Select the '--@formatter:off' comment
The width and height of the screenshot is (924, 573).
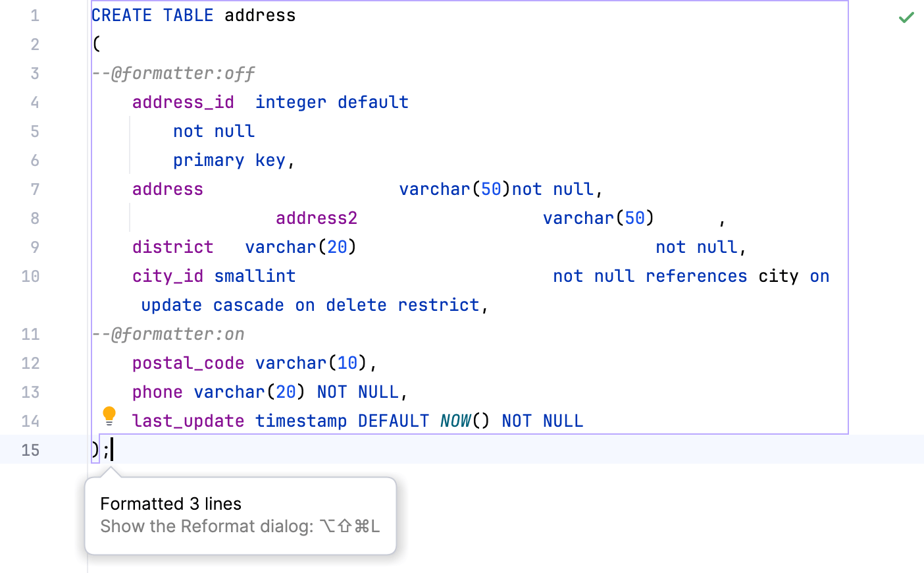coord(172,73)
